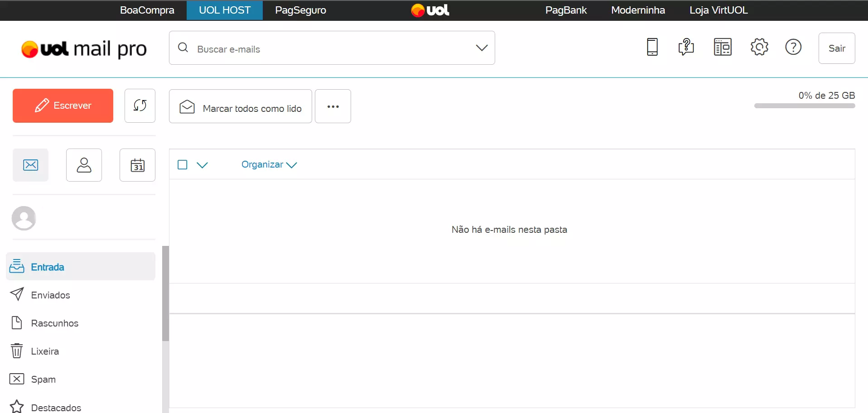Open settings gear icon
This screenshot has height=413, width=868.
[759, 47]
